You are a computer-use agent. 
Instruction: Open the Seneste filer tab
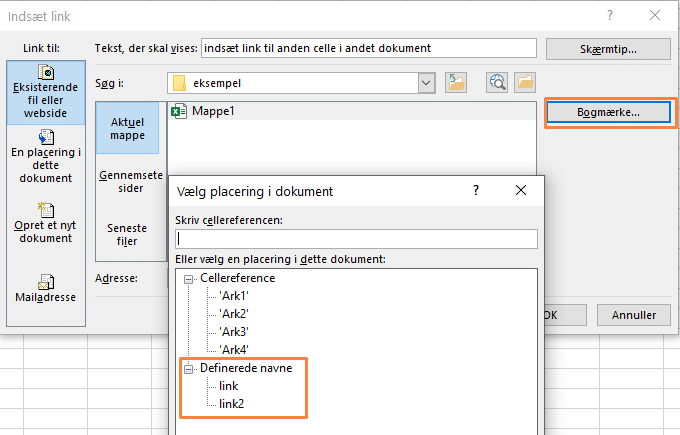[x=127, y=234]
